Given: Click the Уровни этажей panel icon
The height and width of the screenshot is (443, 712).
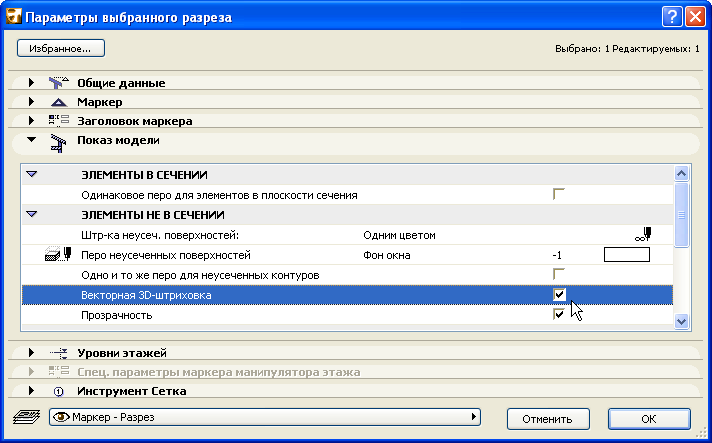Looking at the screenshot, I should click(x=59, y=353).
